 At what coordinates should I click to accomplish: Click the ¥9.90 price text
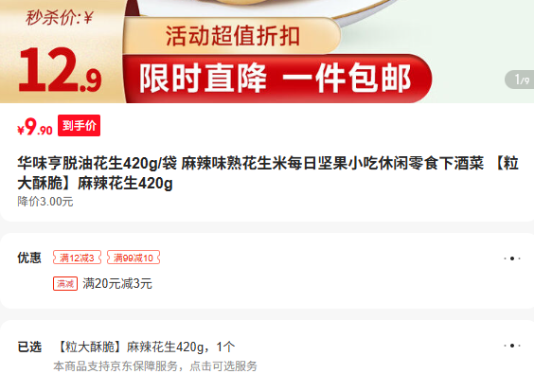point(35,127)
